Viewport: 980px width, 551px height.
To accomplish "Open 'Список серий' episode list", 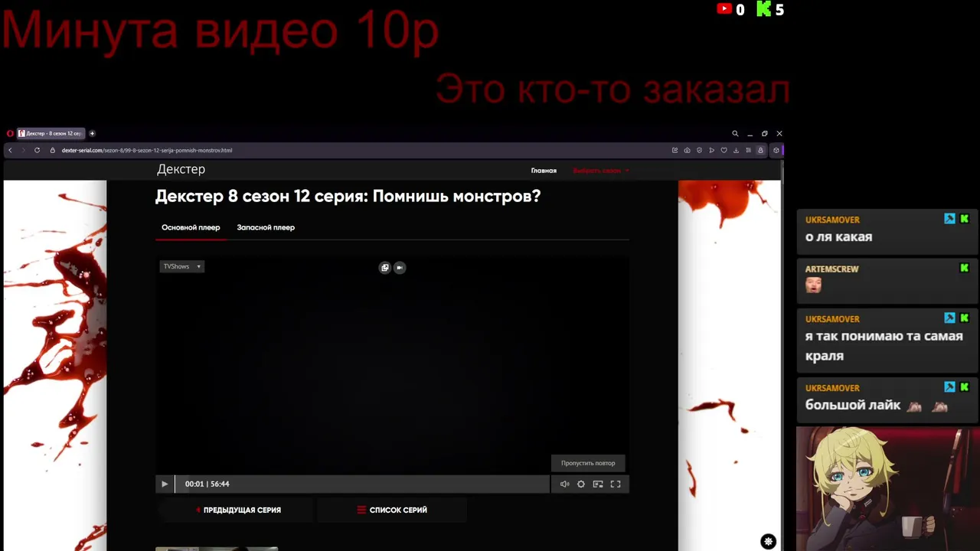I will pos(392,510).
